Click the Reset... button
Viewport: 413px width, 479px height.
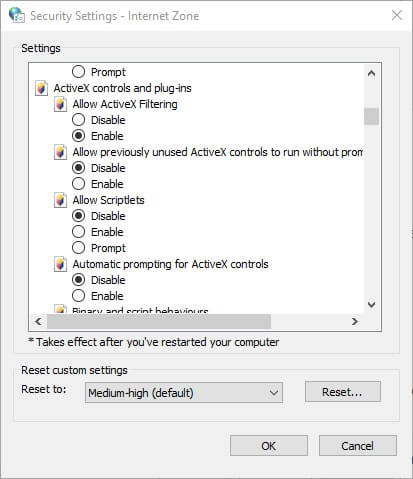pyautogui.click(x=343, y=392)
